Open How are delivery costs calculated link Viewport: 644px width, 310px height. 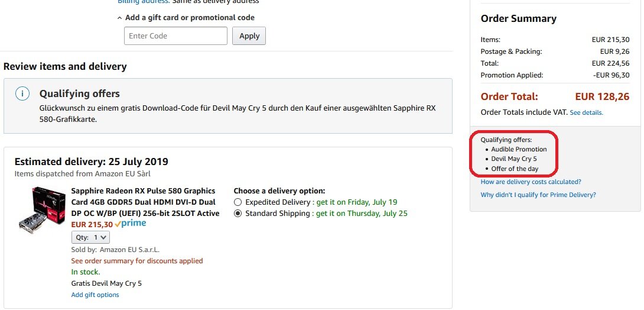531,182
